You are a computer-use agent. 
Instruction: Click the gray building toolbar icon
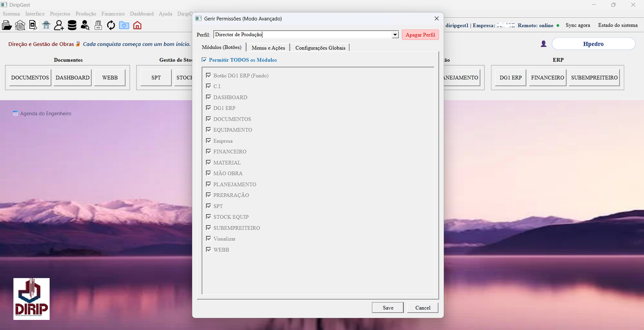[46, 26]
